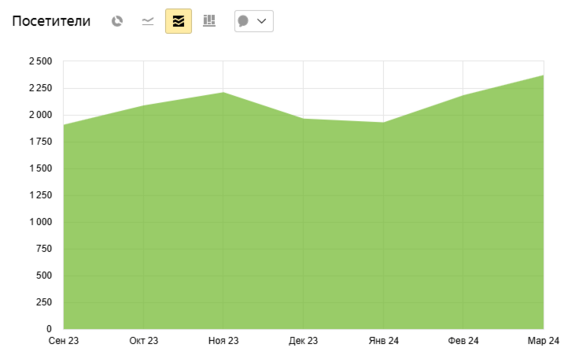
Task: Click the '500' y-axis value
Action: pyautogui.click(x=44, y=275)
